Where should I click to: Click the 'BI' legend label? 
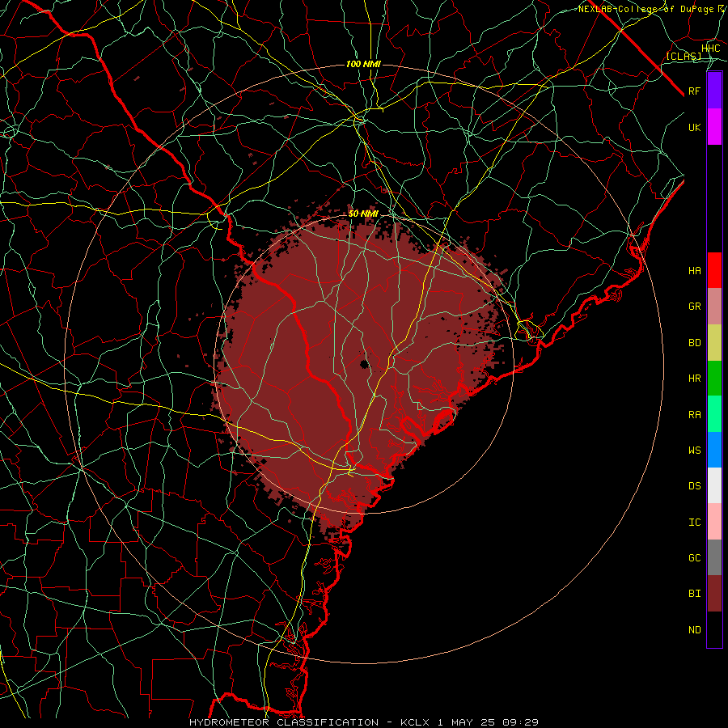coord(695,594)
